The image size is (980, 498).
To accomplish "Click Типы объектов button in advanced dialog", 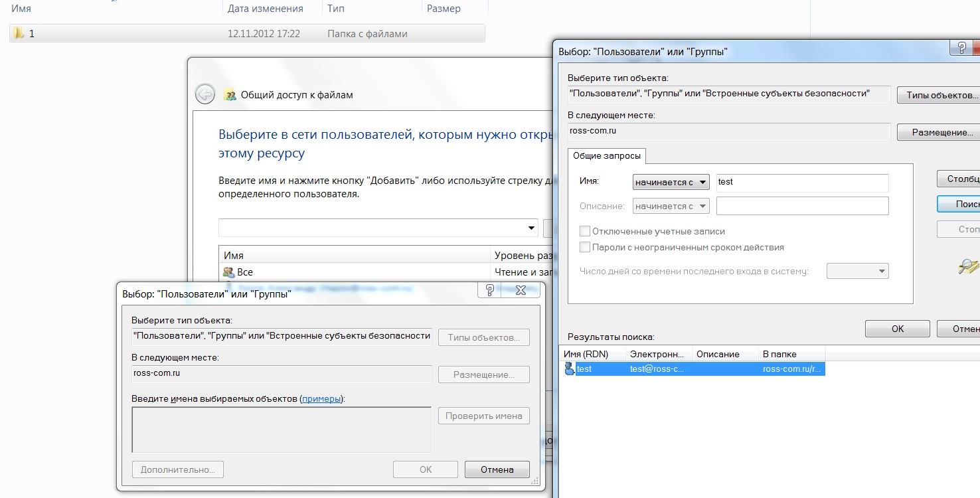I will click(x=938, y=95).
